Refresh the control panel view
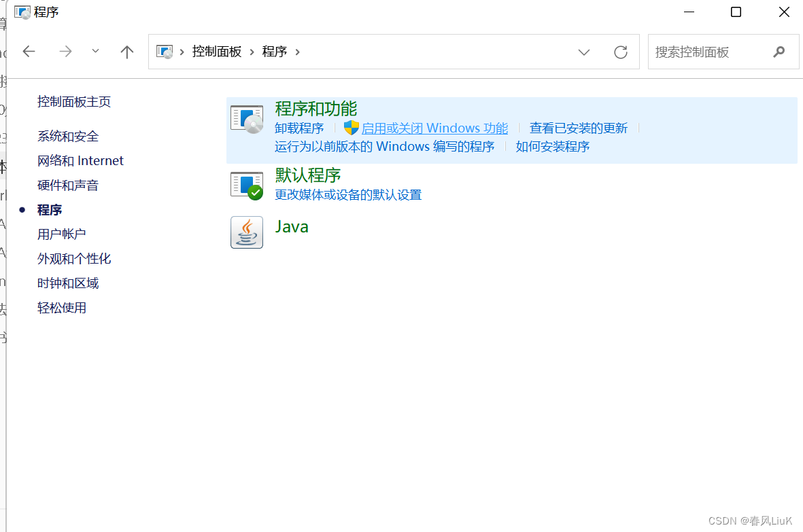 (621, 52)
